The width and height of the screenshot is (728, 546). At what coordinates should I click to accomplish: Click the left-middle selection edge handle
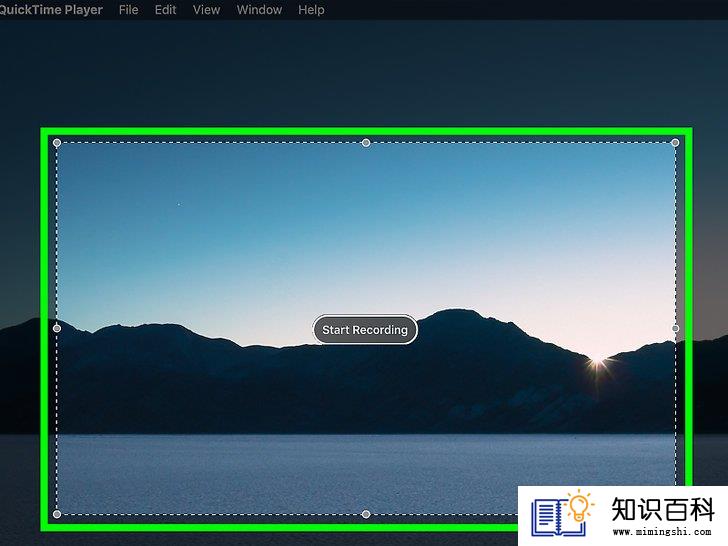(x=57, y=328)
